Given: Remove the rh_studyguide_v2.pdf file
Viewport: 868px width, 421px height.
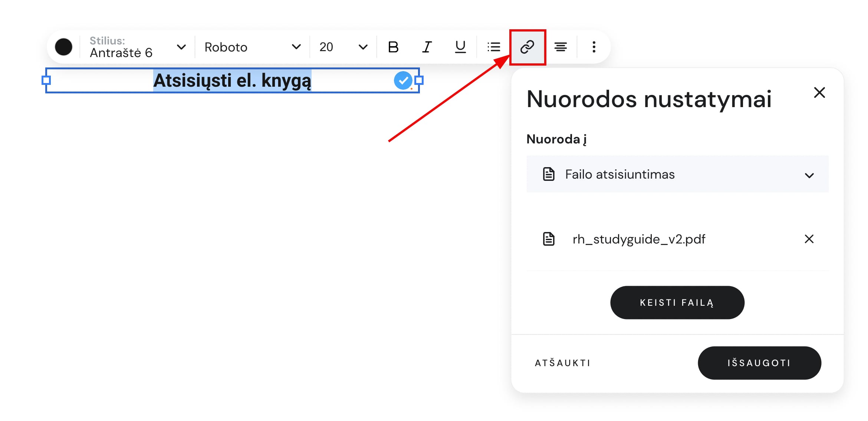Looking at the screenshot, I should [x=809, y=239].
